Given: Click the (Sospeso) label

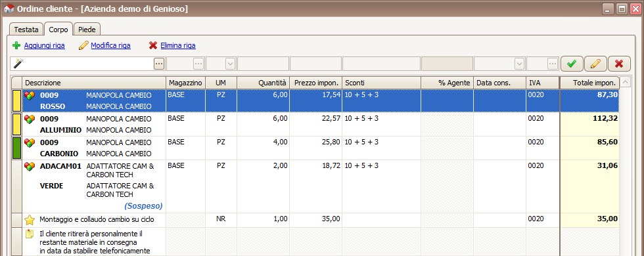Looking at the screenshot, I should point(143,206).
